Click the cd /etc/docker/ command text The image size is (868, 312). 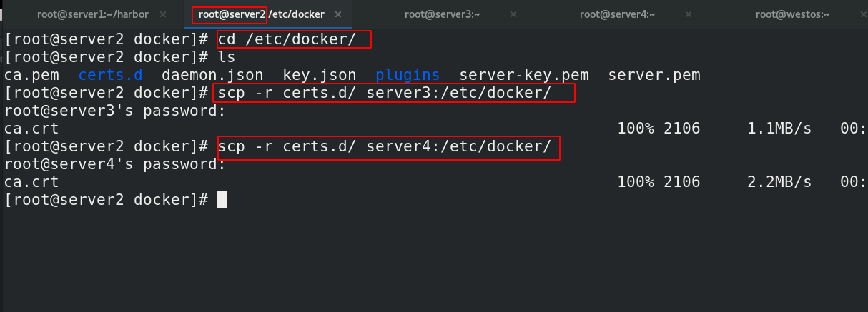pyautogui.click(x=287, y=39)
